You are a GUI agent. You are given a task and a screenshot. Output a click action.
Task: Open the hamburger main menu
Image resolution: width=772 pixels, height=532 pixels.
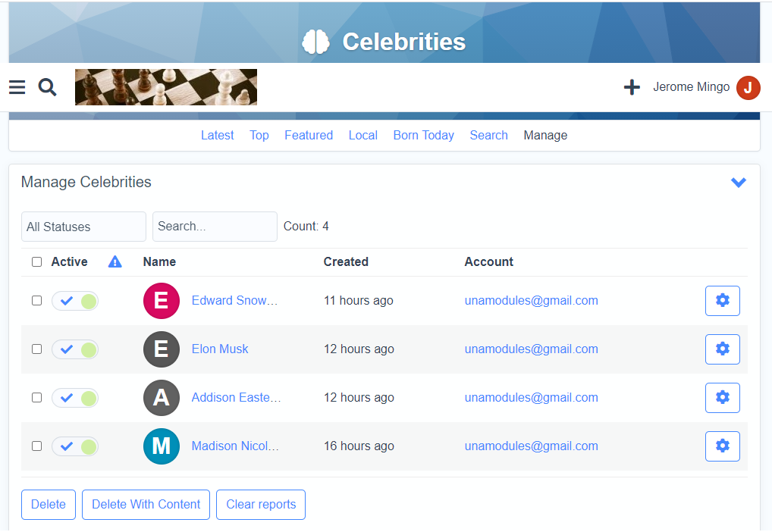(17, 88)
